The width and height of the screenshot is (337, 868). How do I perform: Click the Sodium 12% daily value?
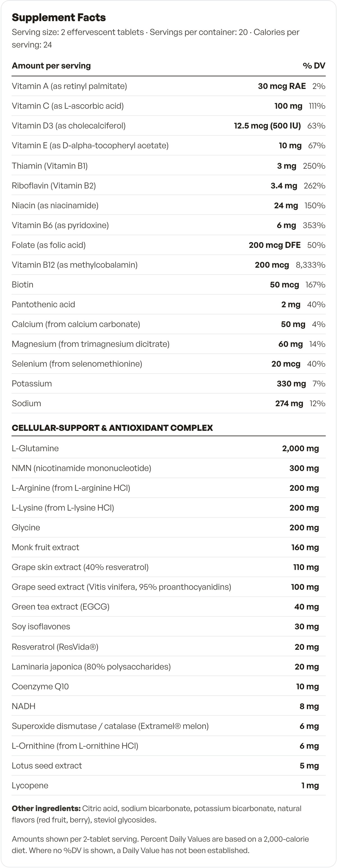317,404
